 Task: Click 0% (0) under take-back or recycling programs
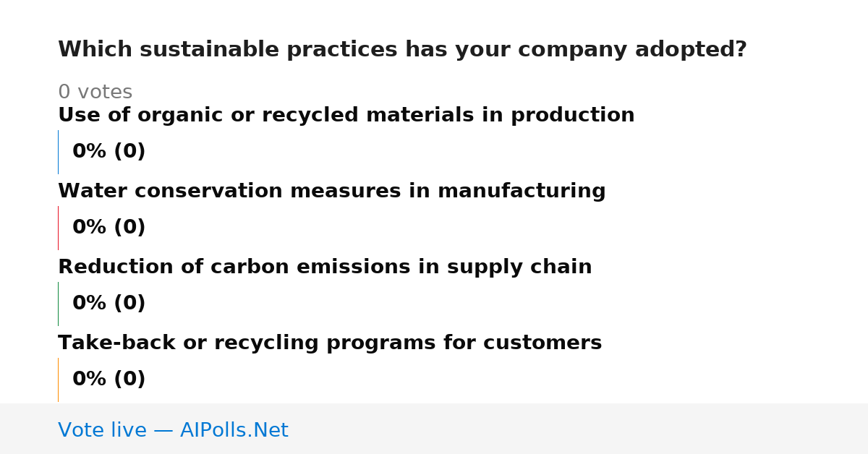[x=109, y=380]
